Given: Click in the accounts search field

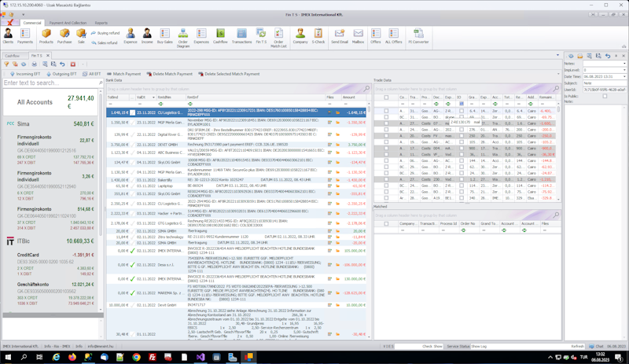Looking at the screenshot, I should tap(50, 83).
